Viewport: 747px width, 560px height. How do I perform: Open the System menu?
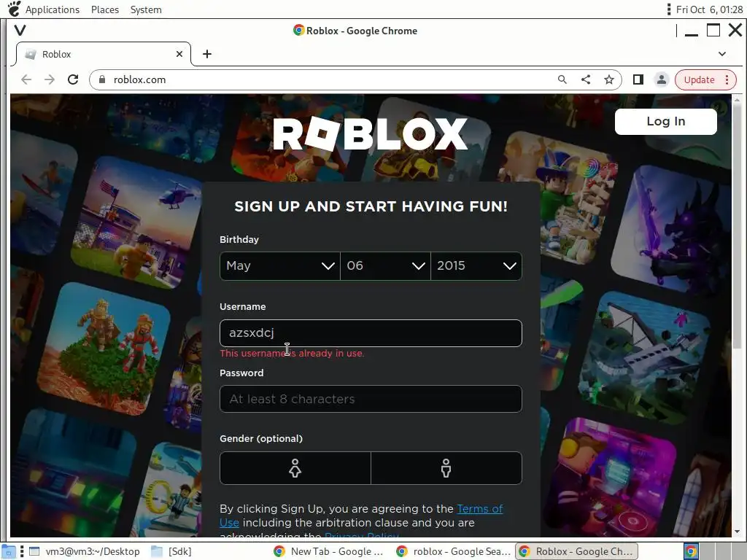pyautogui.click(x=146, y=9)
